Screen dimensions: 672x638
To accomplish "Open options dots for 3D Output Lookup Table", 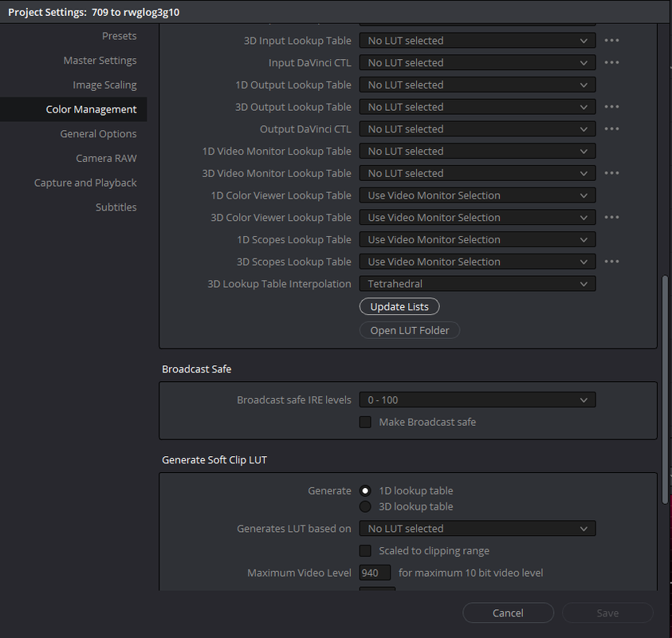I will (x=611, y=107).
